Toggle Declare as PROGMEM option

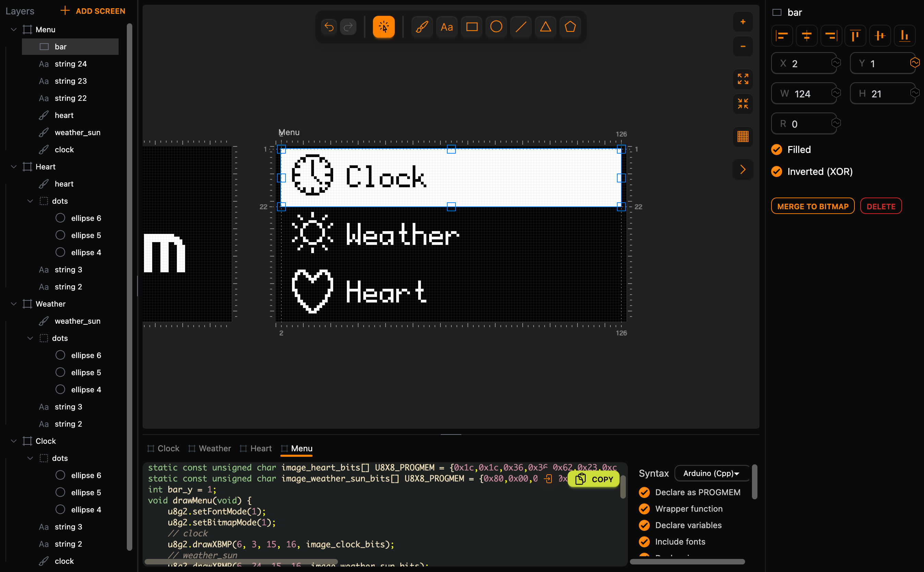[644, 492]
